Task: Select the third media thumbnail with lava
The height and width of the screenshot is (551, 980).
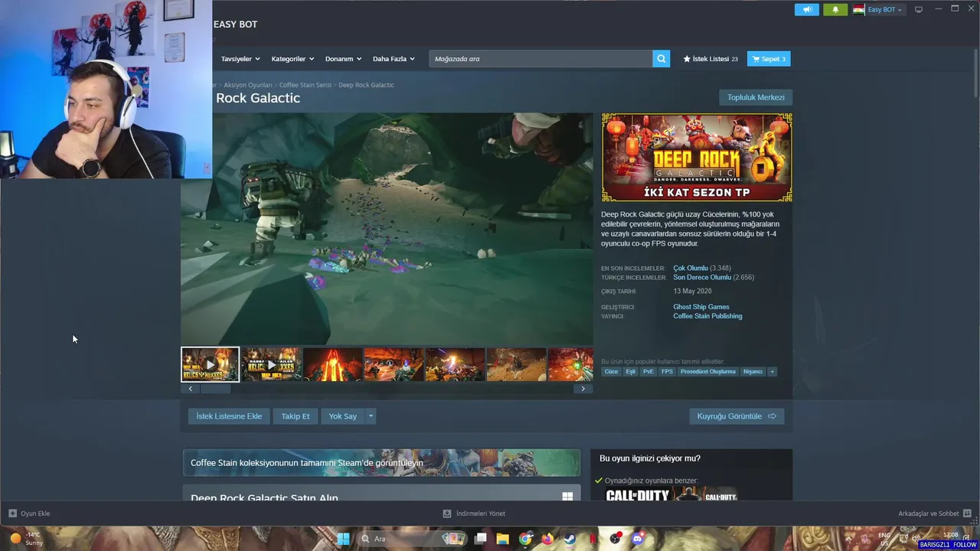Action: (332, 364)
